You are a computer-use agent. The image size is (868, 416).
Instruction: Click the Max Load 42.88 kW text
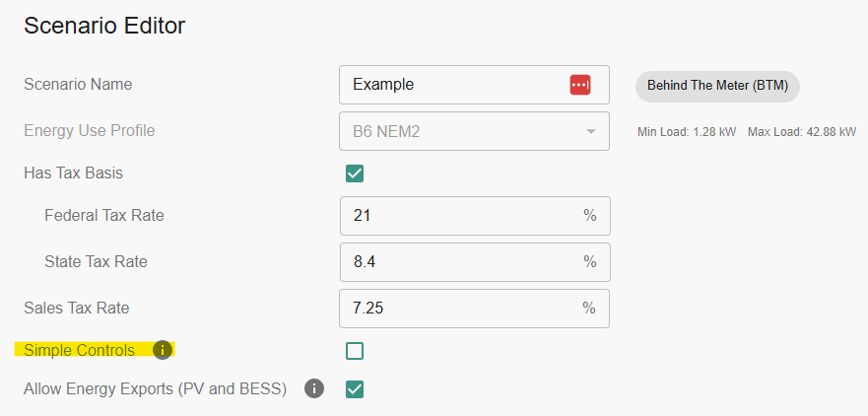pyautogui.click(x=802, y=132)
